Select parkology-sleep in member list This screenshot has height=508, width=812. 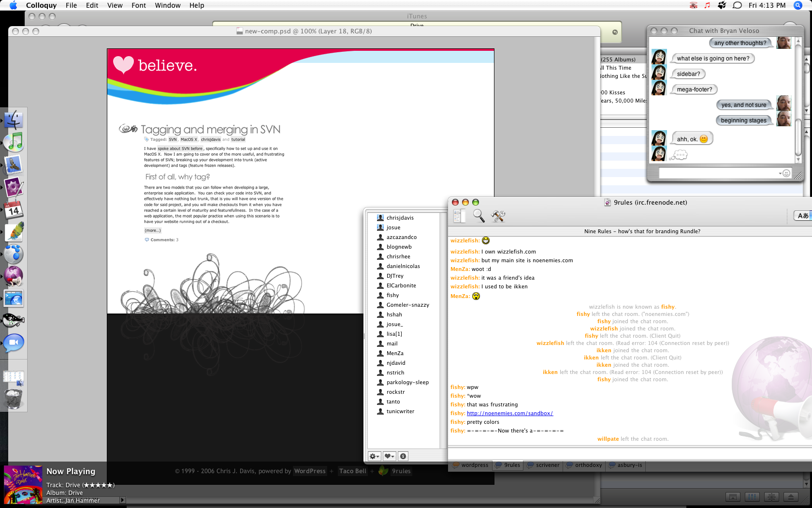tap(403, 382)
